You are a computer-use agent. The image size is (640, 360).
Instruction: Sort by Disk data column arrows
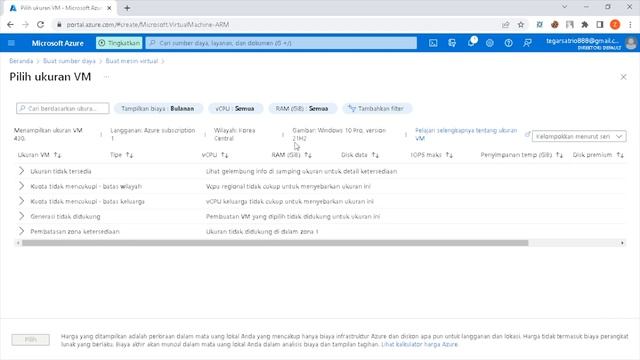coord(375,155)
